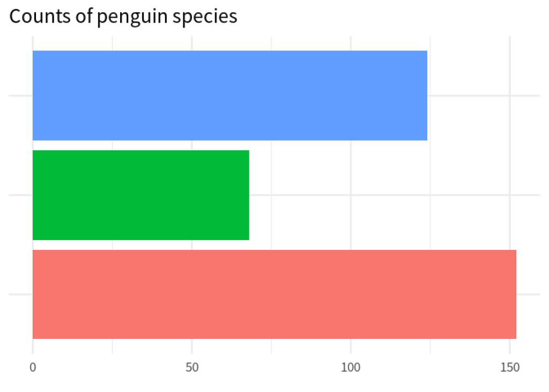Image resolution: width=549 pixels, height=392 pixels.
Task: Click the word 'penguin' in the title
Action: tap(132, 17)
